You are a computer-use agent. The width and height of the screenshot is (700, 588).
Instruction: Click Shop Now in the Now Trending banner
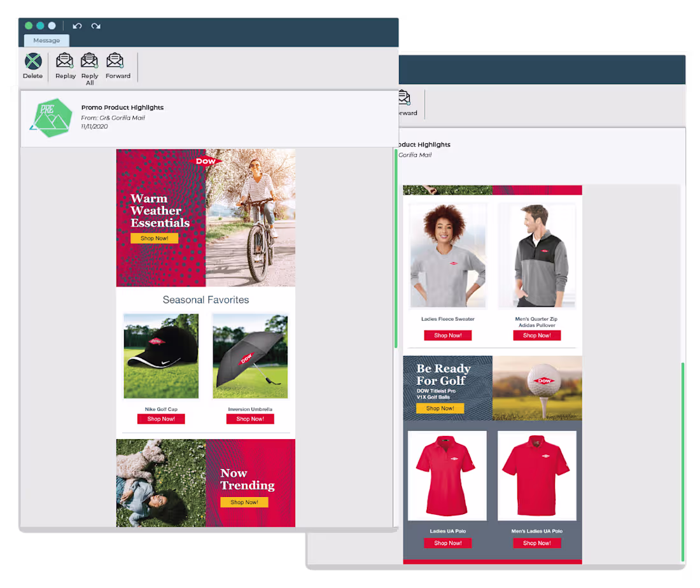click(x=244, y=502)
